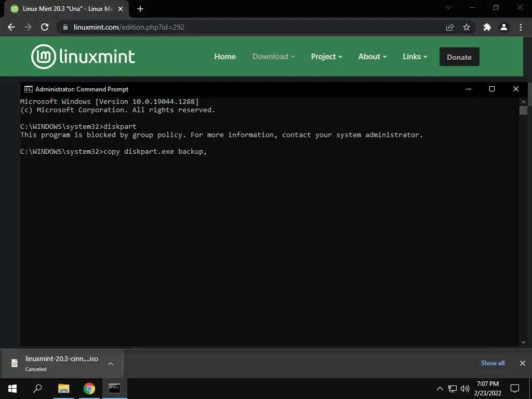Open File Explorer from taskbar
Image resolution: width=532 pixels, height=399 pixels.
tap(63, 389)
